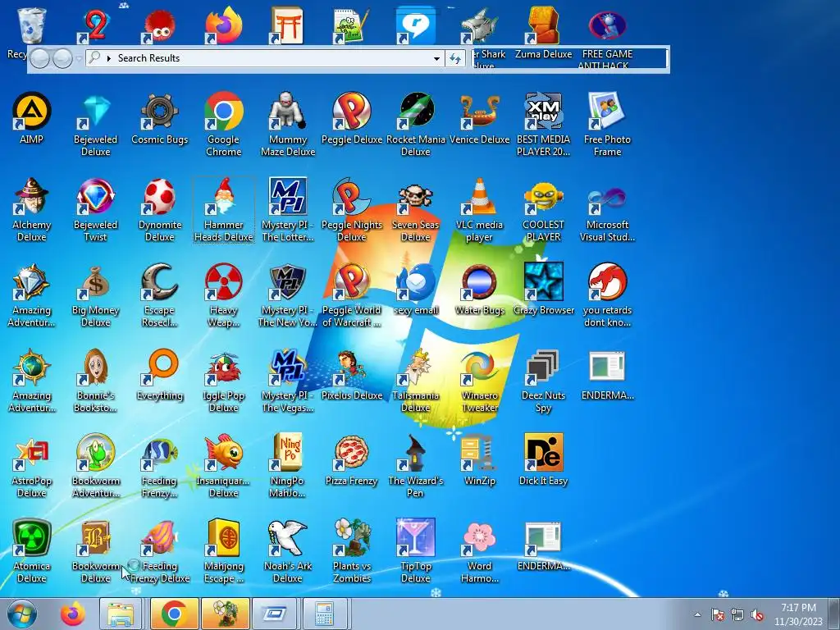The image size is (840, 630).
Task: Select the Crazy Browser star icon
Action: tap(543, 290)
